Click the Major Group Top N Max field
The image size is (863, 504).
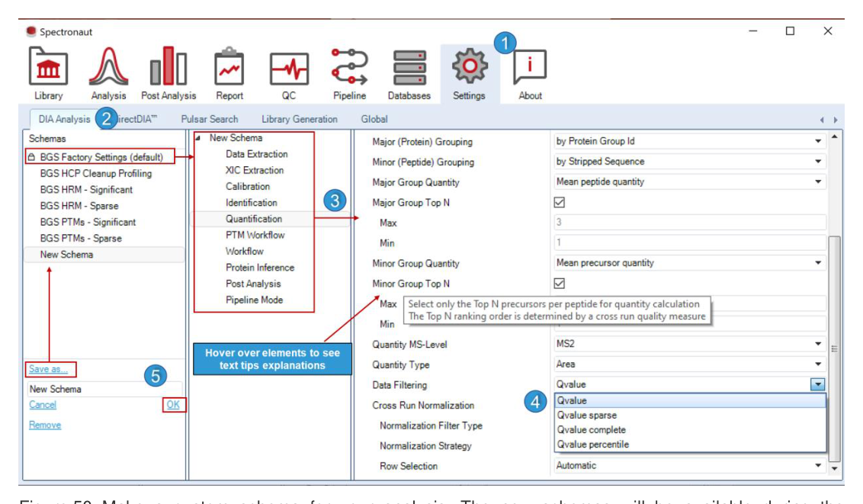[x=690, y=223]
